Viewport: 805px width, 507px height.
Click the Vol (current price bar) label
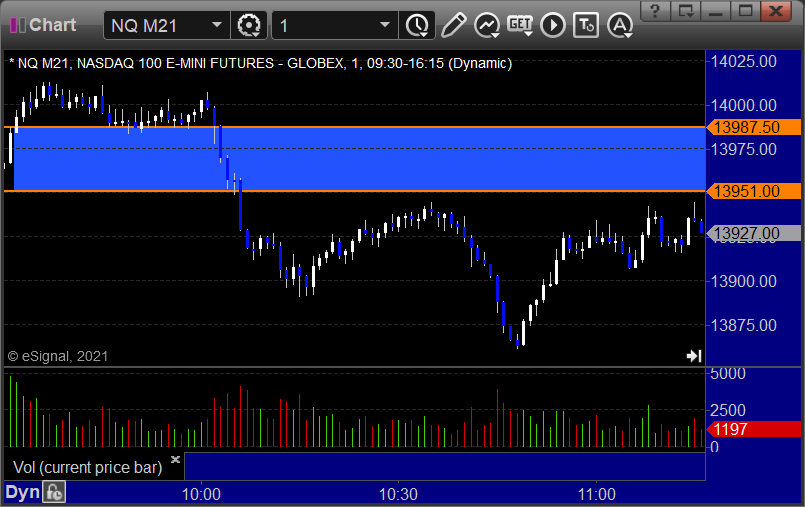point(87,467)
